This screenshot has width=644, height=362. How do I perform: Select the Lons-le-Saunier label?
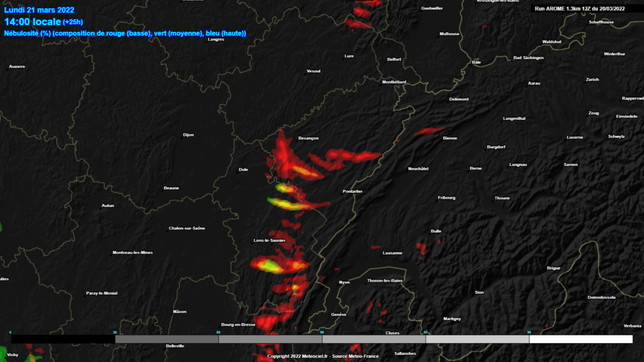269,241
